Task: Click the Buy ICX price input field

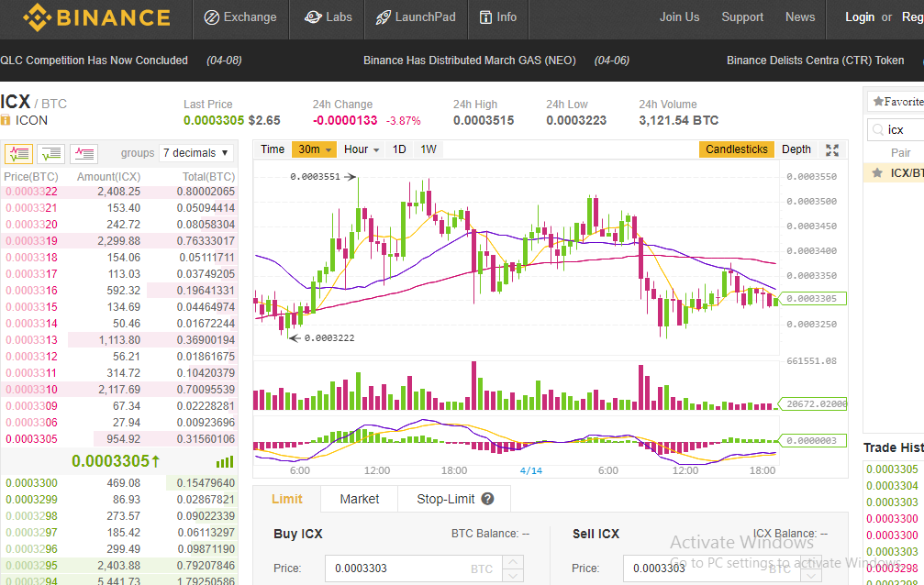Action: (x=414, y=568)
